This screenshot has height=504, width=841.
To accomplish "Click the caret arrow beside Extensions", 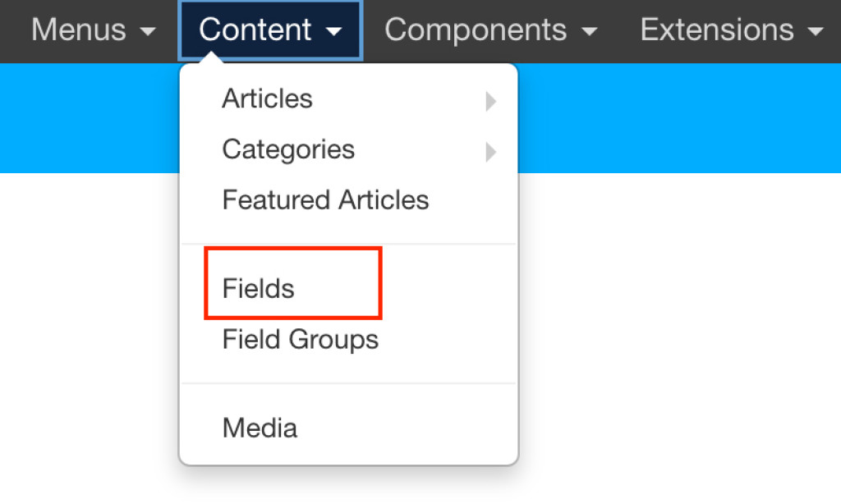I will 816,32.
